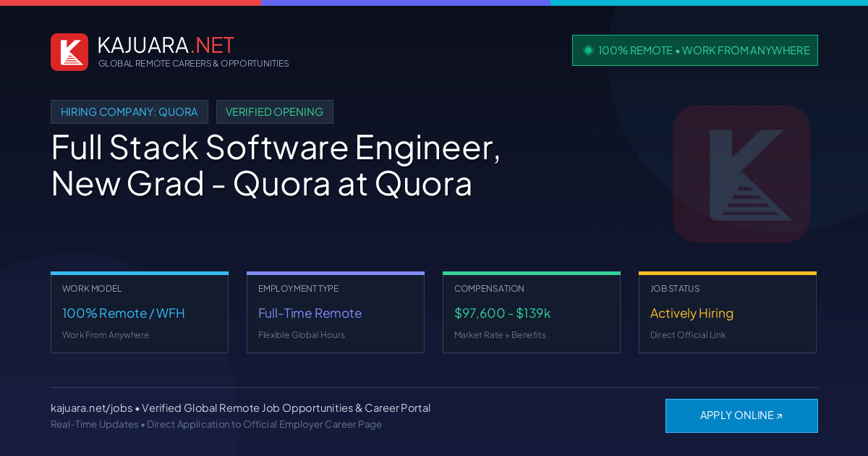The image size is (868, 456).
Task: Click the Global Remote Careers & Opportunities tagline
Action: 194,64
